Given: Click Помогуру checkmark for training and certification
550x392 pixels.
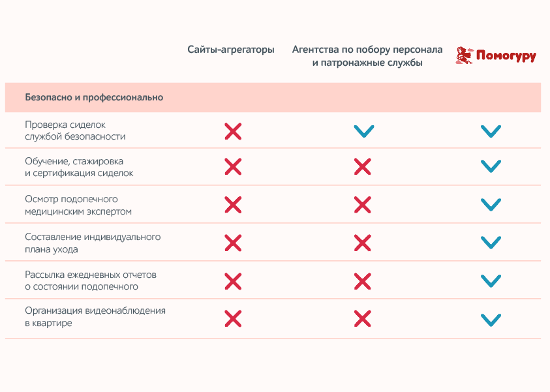Looking at the screenshot, I should coord(490,167).
